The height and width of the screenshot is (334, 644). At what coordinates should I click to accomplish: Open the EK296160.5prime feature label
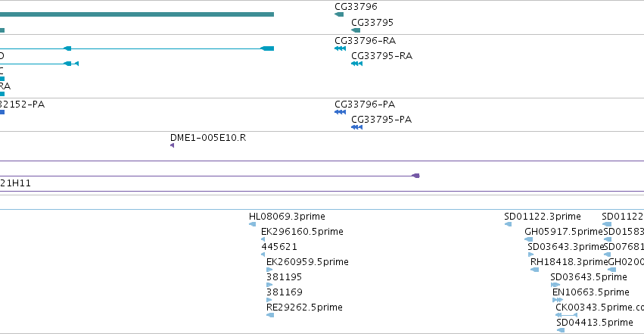pos(302,232)
